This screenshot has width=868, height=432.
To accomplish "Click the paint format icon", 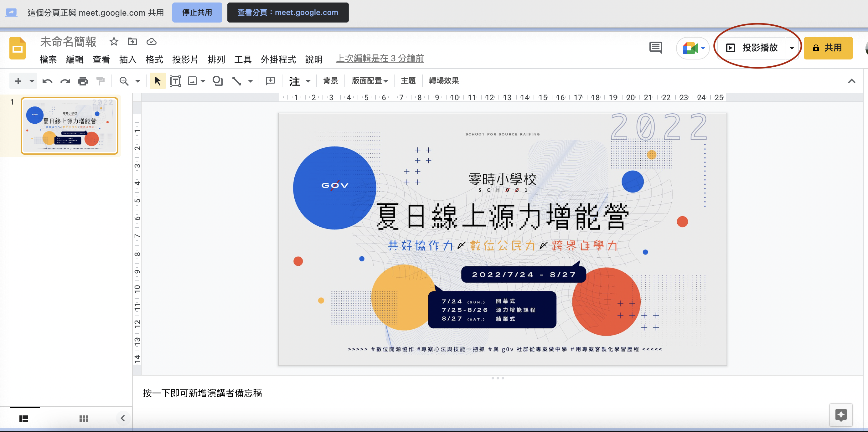I will tap(101, 81).
